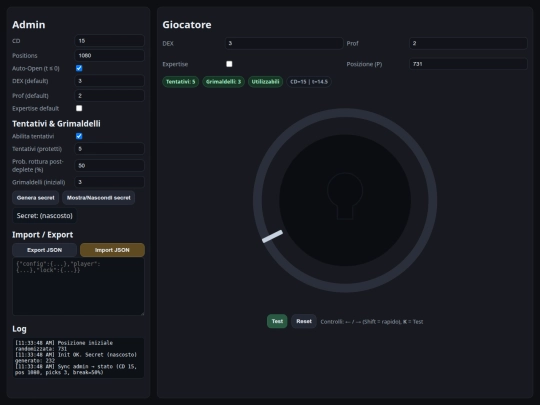Click Mostra/Nascondi secret button

coord(98,198)
